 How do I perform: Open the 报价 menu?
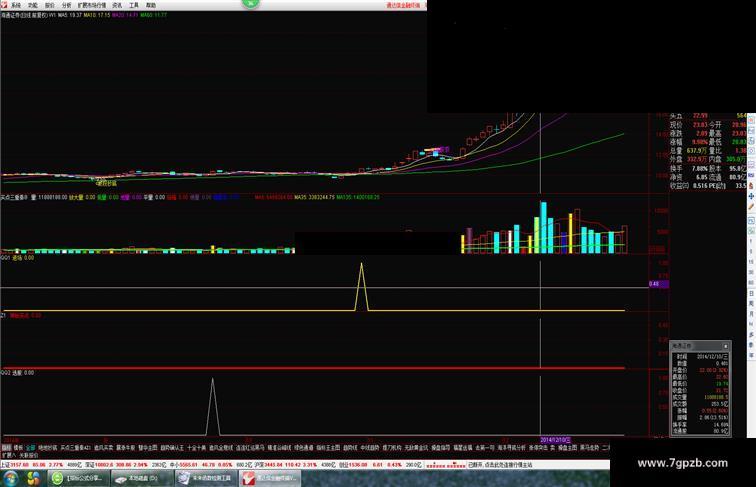[50, 5]
